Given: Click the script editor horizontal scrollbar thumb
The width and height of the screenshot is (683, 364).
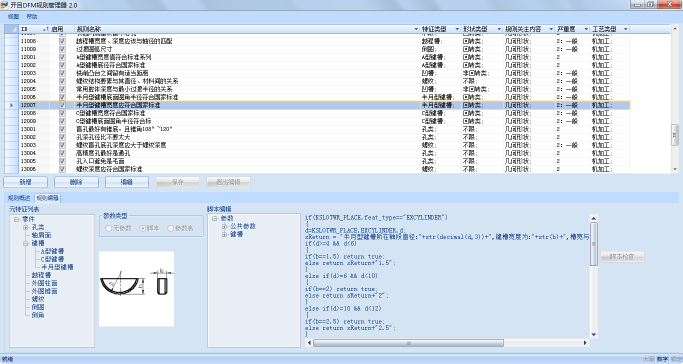Looking at the screenshot, I should tap(409, 343).
